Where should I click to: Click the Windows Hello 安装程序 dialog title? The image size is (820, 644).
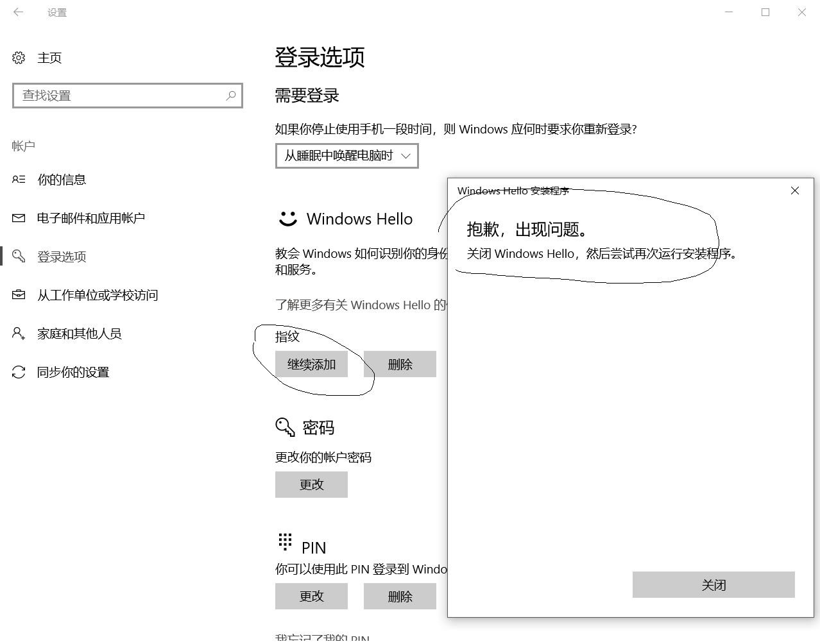point(513,191)
